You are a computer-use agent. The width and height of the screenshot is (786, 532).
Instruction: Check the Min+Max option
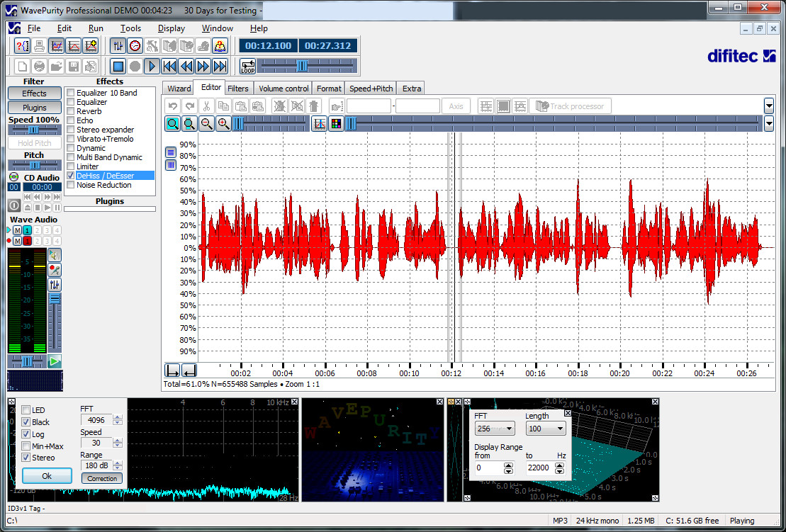click(x=26, y=446)
